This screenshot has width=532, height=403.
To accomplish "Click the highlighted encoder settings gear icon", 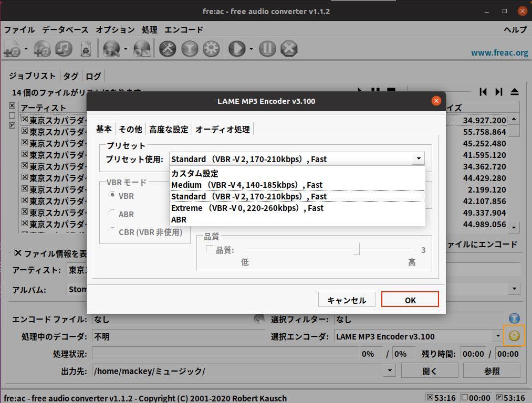I will point(514,336).
